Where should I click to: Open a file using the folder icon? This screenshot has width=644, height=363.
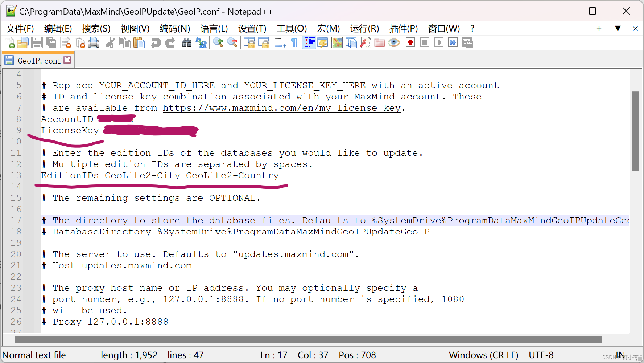[x=23, y=43]
